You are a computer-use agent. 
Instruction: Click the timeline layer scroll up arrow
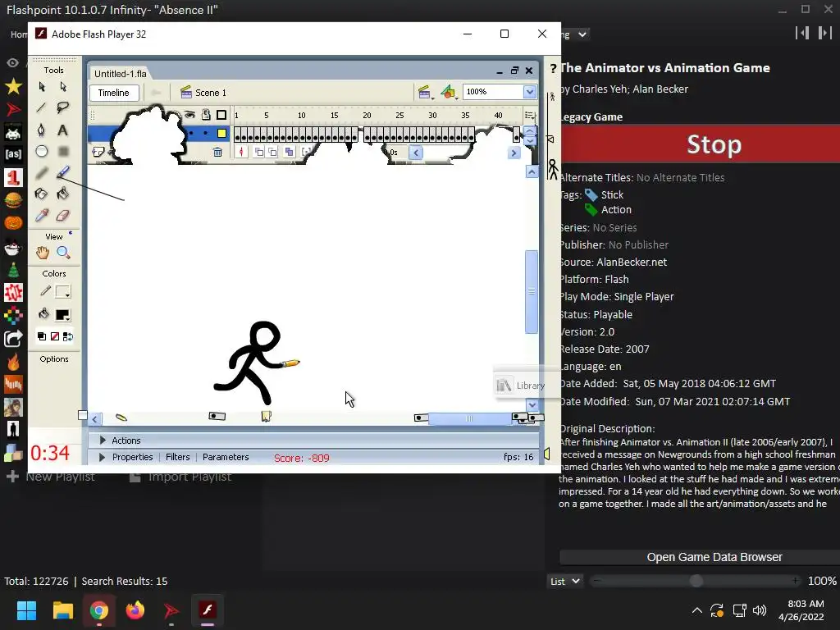tap(530, 130)
